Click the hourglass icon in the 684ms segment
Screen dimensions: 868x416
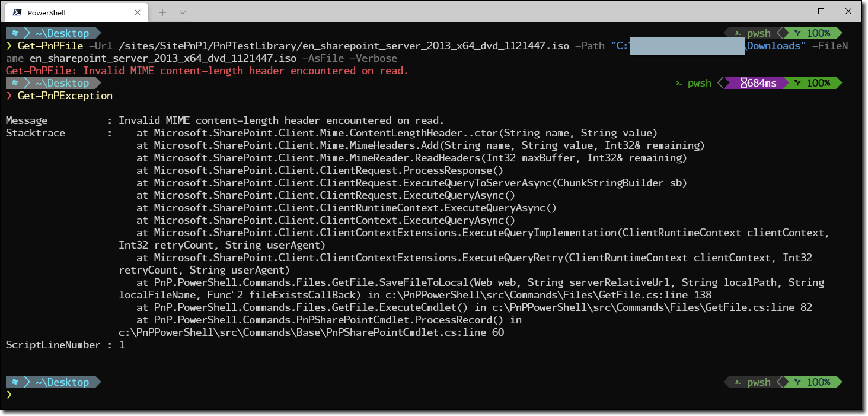[744, 82]
